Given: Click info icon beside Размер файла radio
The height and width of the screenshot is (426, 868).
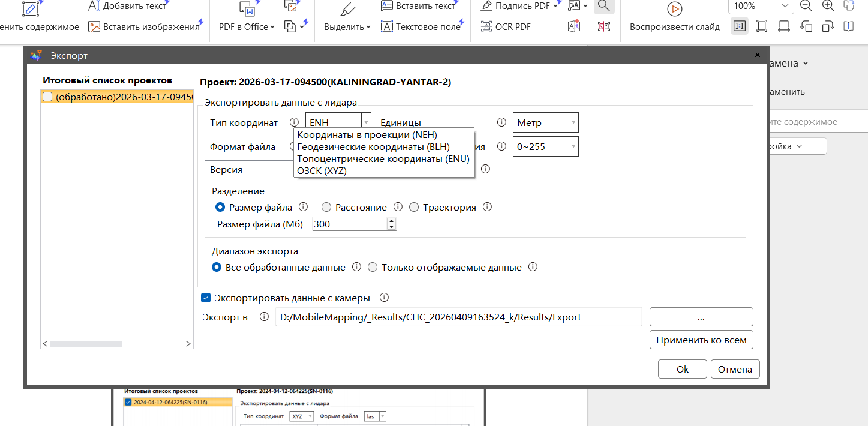Looking at the screenshot, I should pyautogui.click(x=303, y=207).
